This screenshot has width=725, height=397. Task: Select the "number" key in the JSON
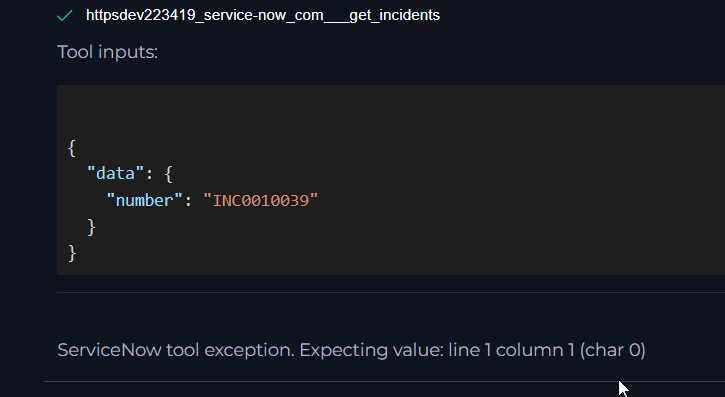pyautogui.click(x=145, y=201)
